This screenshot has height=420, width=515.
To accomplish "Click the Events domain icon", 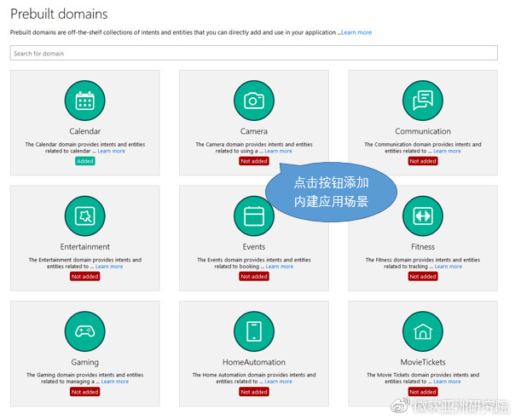I will coord(253,216).
